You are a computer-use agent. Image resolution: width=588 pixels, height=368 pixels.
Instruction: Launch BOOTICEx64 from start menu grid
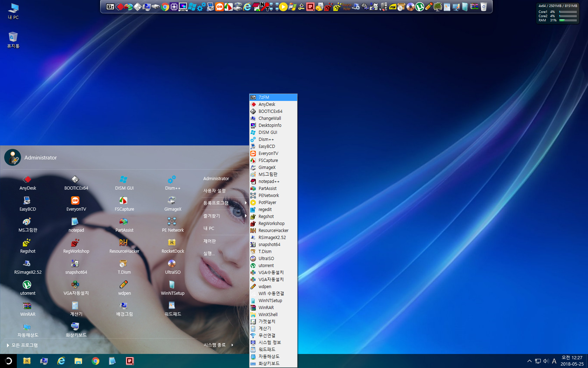pos(76,183)
